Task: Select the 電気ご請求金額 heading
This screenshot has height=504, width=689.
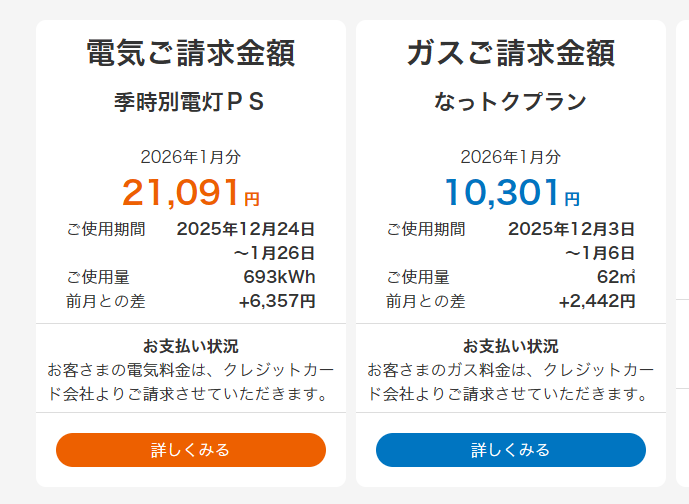Action: 190,52
